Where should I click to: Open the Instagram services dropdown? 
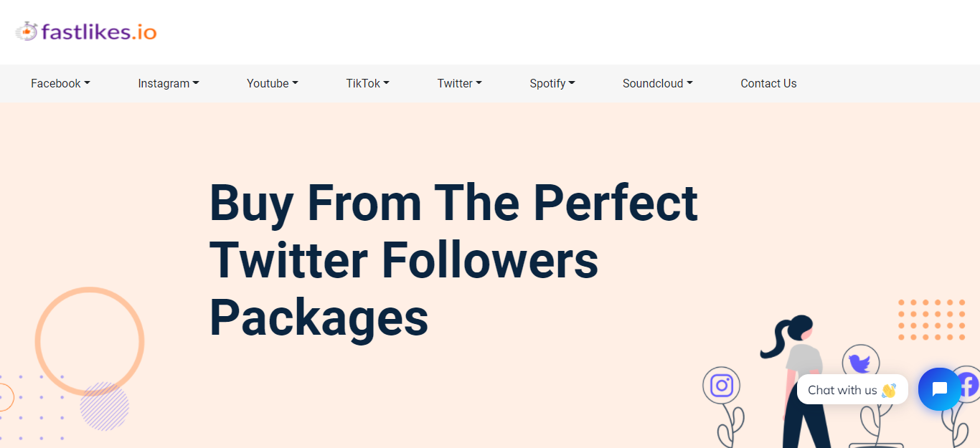(168, 83)
